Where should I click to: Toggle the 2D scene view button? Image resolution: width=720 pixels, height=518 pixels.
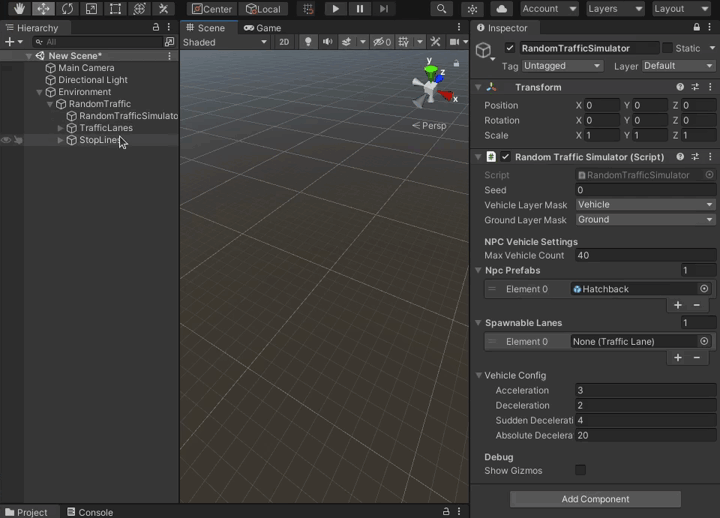click(x=284, y=42)
